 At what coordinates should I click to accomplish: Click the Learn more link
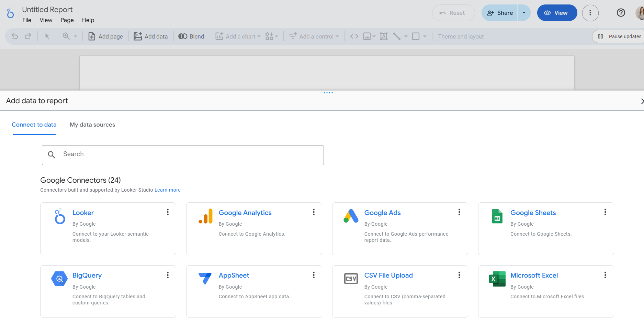[x=167, y=190]
